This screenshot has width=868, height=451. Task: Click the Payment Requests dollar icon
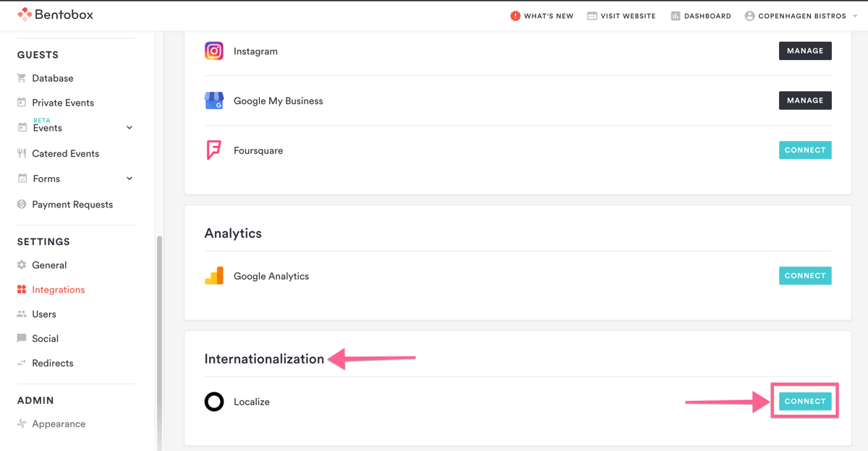tap(22, 205)
